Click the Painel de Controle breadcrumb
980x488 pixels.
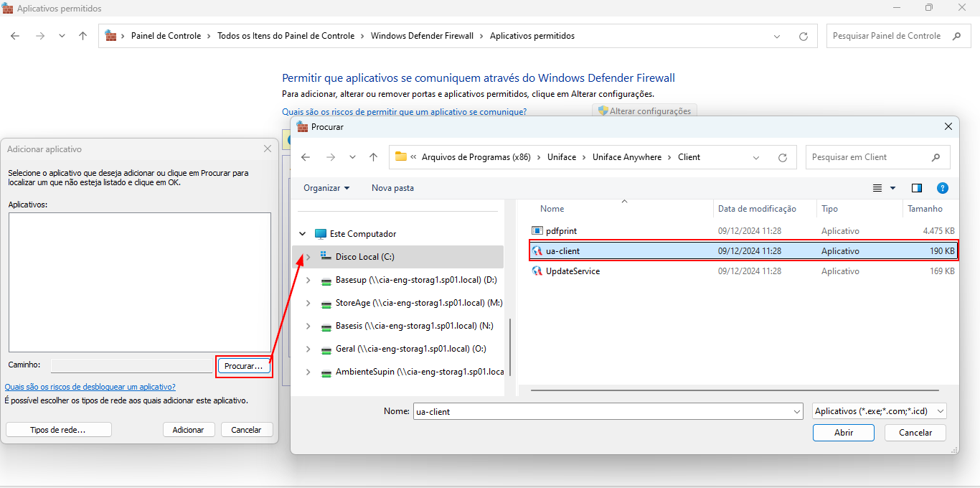(x=166, y=36)
